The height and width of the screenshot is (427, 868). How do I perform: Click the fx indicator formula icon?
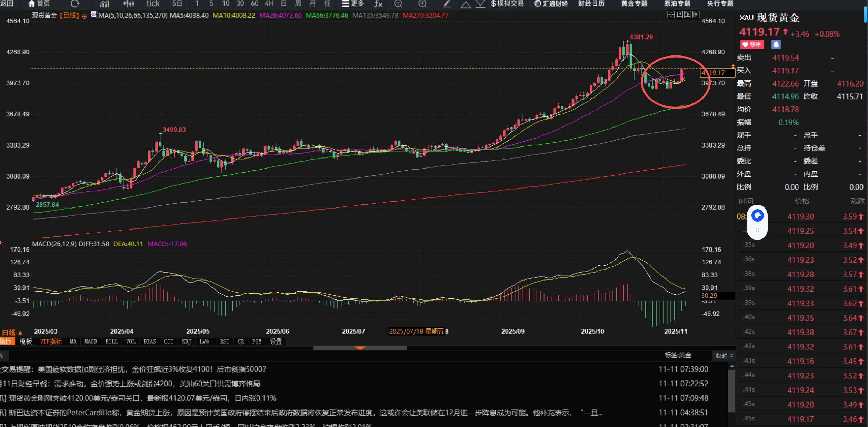point(378,4)
